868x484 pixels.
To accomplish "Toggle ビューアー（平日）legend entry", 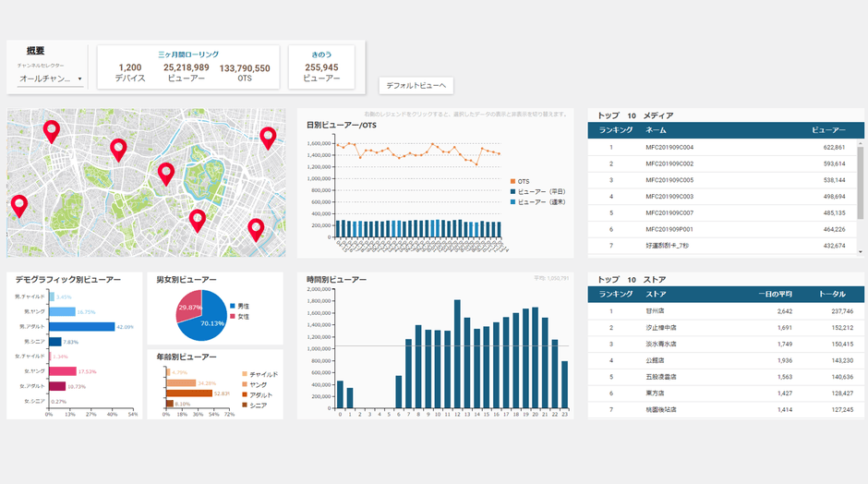I will (x=540, y=191).
